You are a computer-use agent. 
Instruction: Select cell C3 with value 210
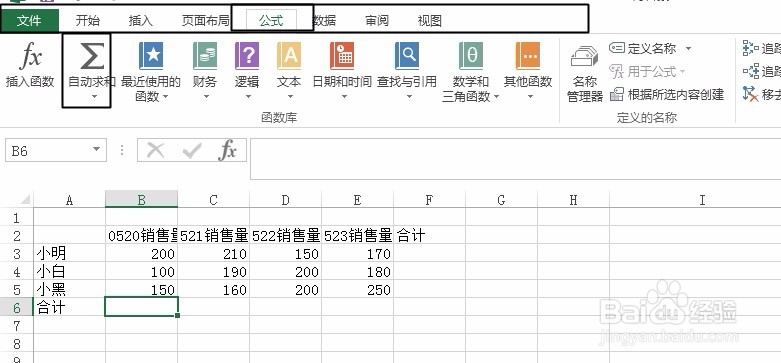(x=213, y=253)
